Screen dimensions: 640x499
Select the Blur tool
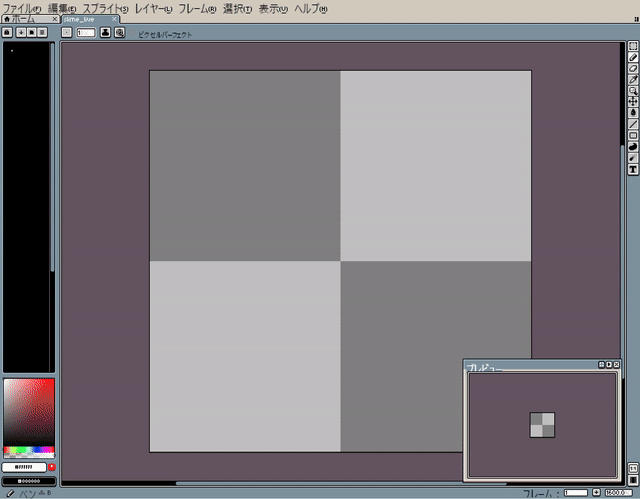633,158
